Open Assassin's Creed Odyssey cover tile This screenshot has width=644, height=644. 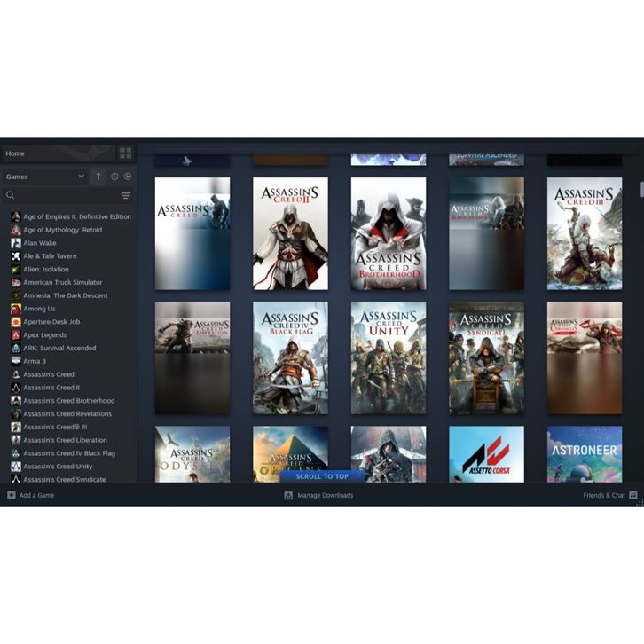pos(192,454)
